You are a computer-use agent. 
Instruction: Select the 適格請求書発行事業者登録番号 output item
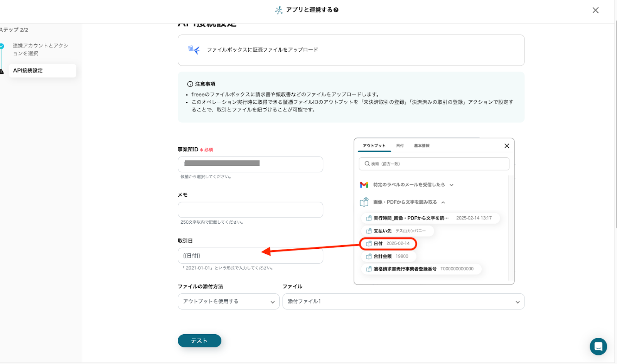click(x=421, y=269)
